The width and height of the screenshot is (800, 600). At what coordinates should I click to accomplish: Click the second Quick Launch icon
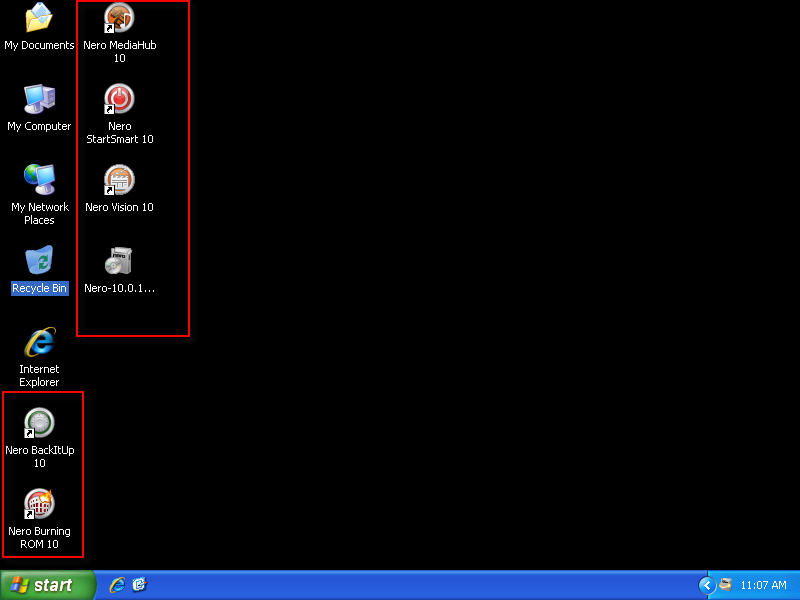139,585
